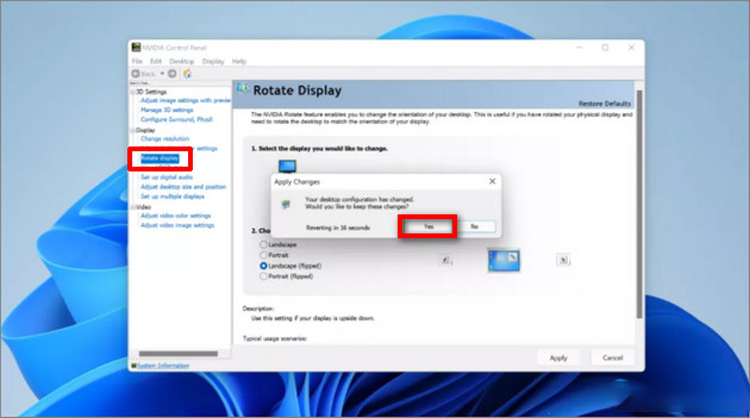
Task: Open the Desktop menu
Action: (182, 61)
